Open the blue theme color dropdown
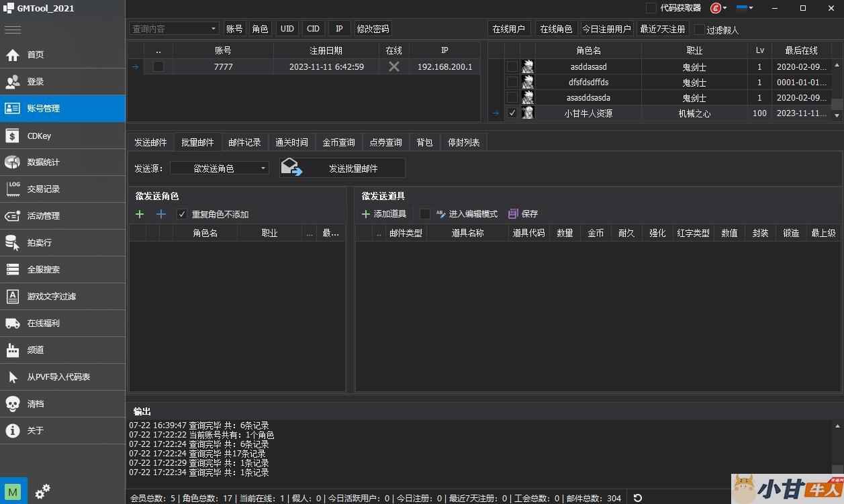This screenshot has height=504, width=844. tap(745, 8)
